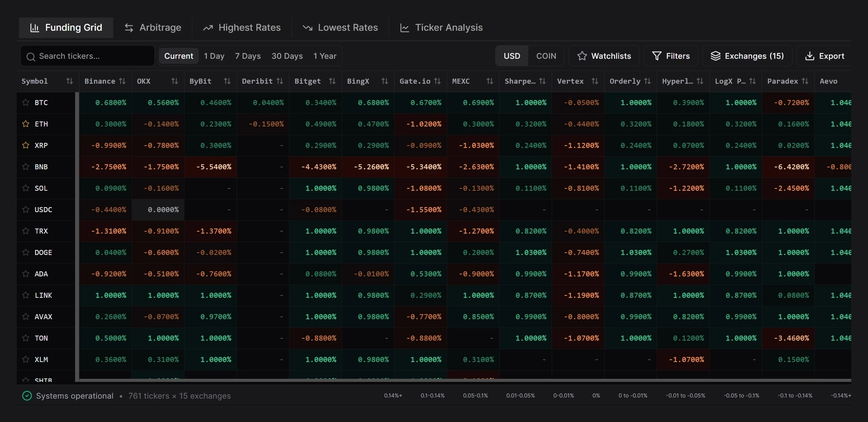
Task: Favorite BTC with its star
Action: click(26, 102)
